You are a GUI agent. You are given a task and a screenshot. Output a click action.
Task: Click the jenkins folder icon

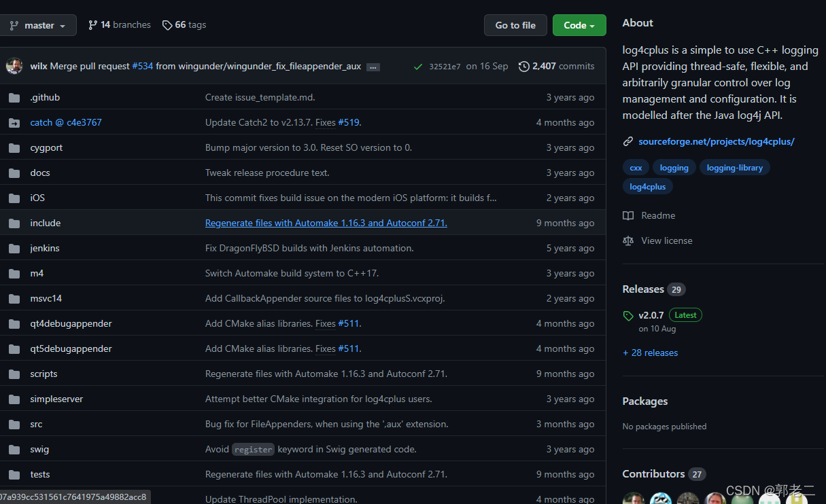14,249
